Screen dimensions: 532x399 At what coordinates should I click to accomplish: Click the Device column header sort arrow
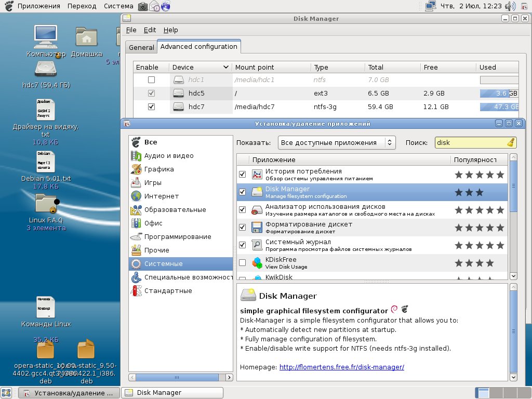coord(226,67)
